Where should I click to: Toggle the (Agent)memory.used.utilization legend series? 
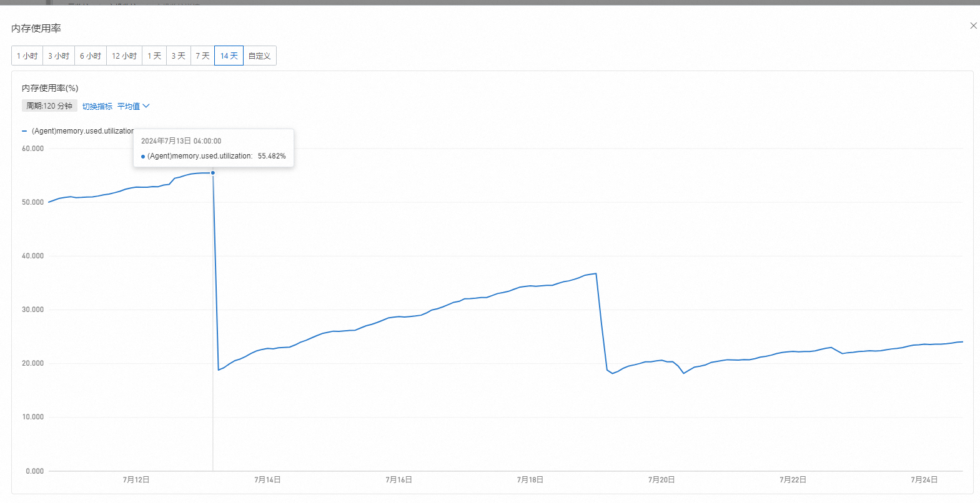(82, 131)
